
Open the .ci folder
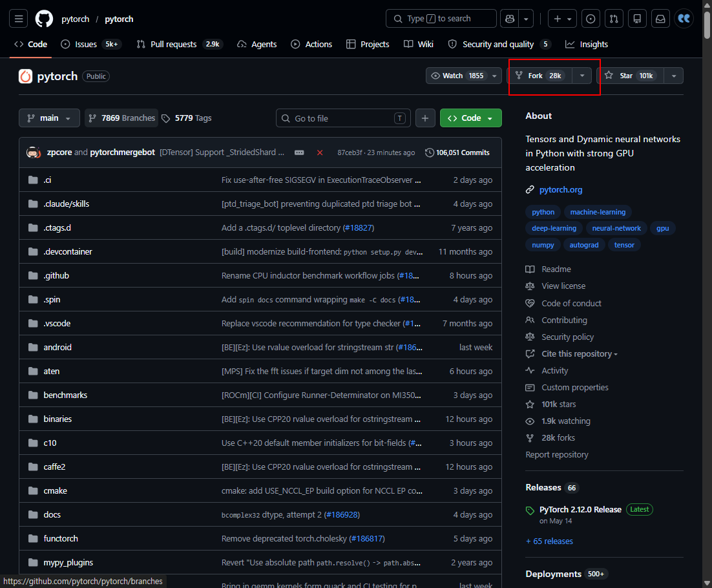tap(47, 180)
